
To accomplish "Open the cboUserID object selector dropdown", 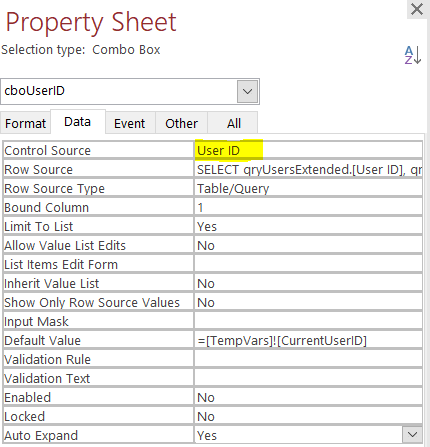I will (x=247, y=91).
